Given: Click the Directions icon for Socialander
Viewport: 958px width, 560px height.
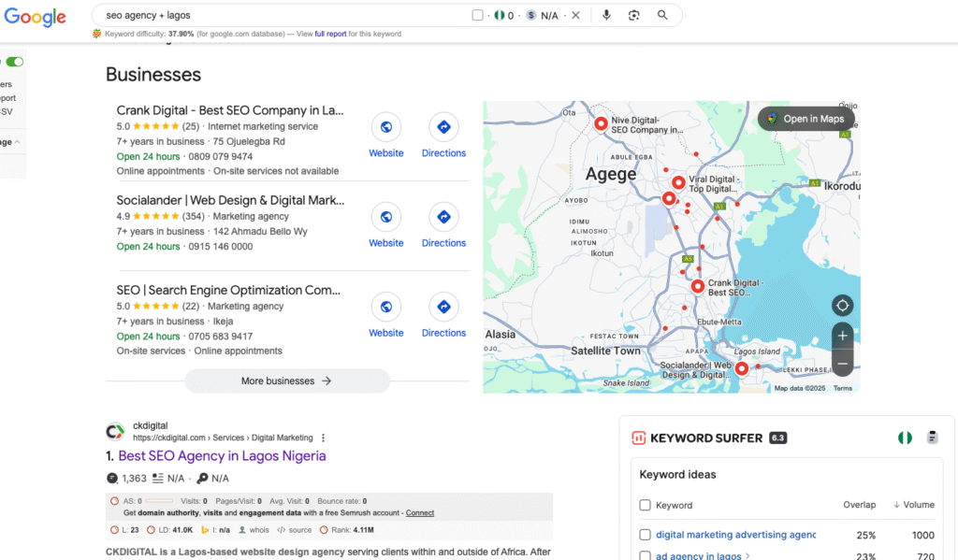Looking at the screenshot, I should [x=443, y=217].
